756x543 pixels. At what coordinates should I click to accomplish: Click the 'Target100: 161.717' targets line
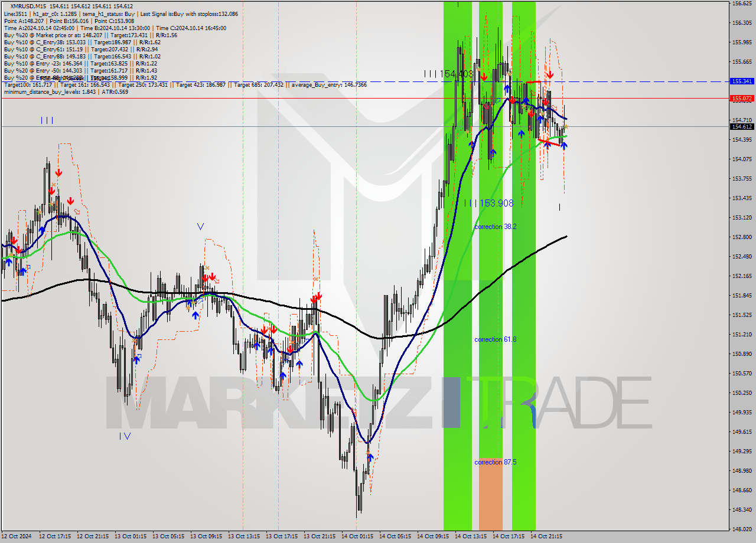tap(185, 84)
